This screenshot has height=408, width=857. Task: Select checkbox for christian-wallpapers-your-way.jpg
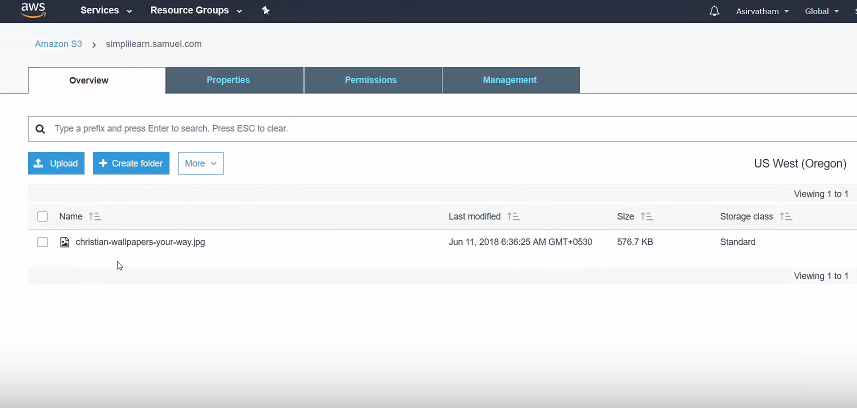(42, 242)
